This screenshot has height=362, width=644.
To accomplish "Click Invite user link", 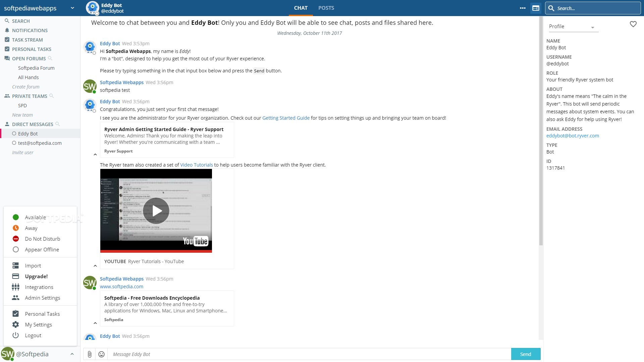I will click(22, 152).
